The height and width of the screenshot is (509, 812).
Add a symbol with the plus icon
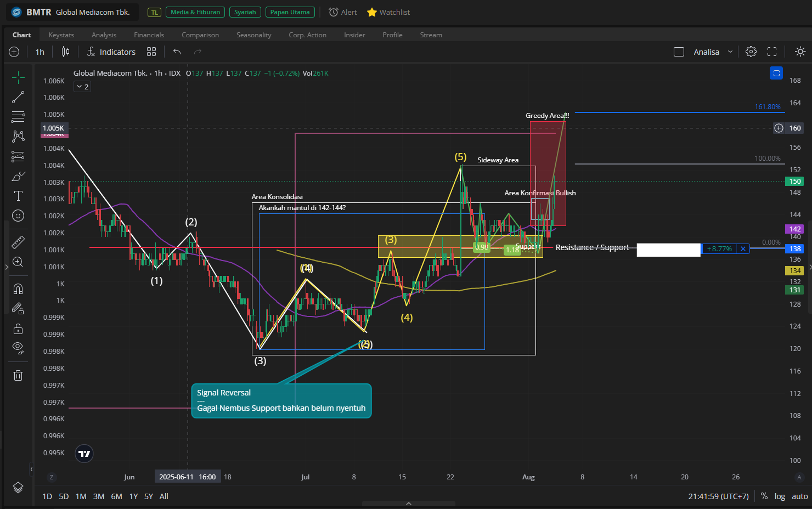tap(14, 52)
